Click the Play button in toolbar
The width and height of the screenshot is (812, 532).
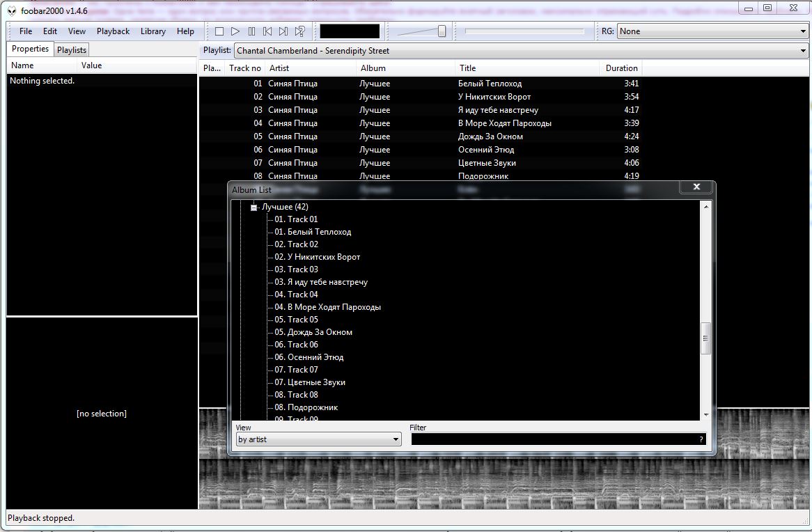tap(235, 31)
